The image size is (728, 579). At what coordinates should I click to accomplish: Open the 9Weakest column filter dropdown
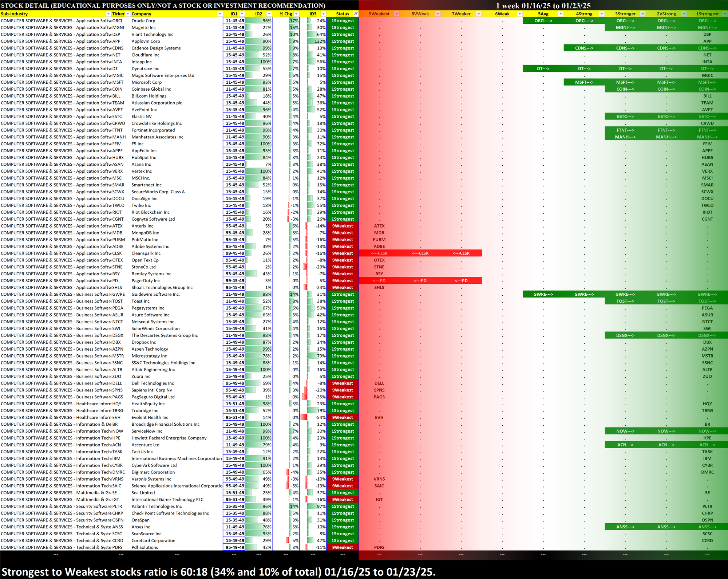[x=397, y=14]
